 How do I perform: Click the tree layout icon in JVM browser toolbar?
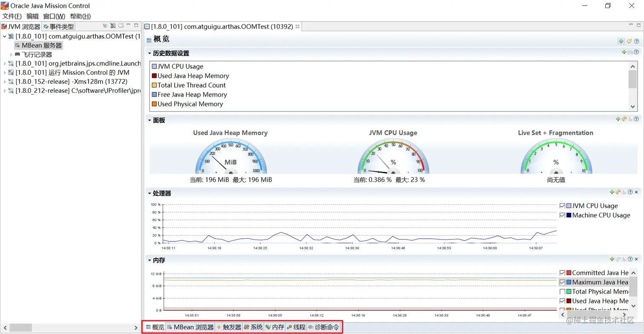(x=105, y=26)
